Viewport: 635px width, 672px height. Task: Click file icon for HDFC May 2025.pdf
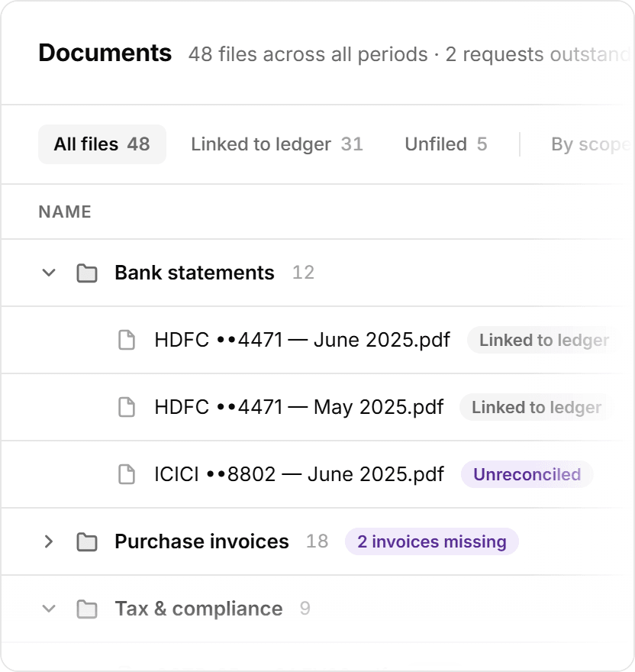[127, 407]
